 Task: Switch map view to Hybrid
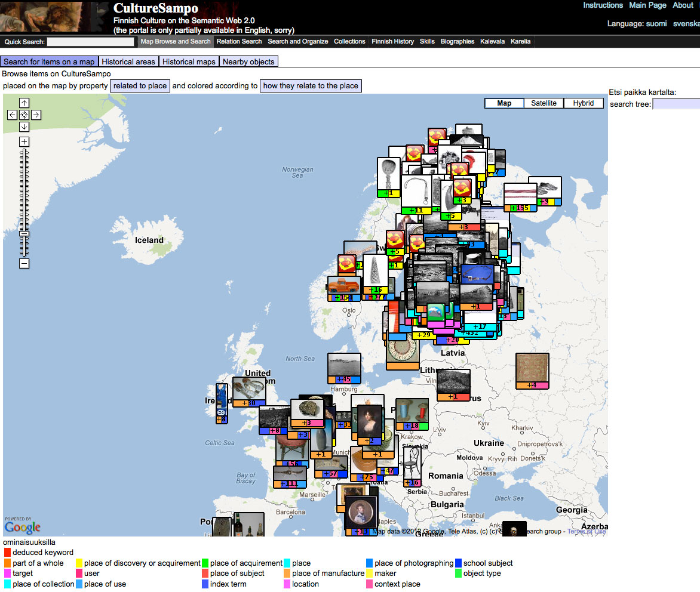click(x=584, y=103)
